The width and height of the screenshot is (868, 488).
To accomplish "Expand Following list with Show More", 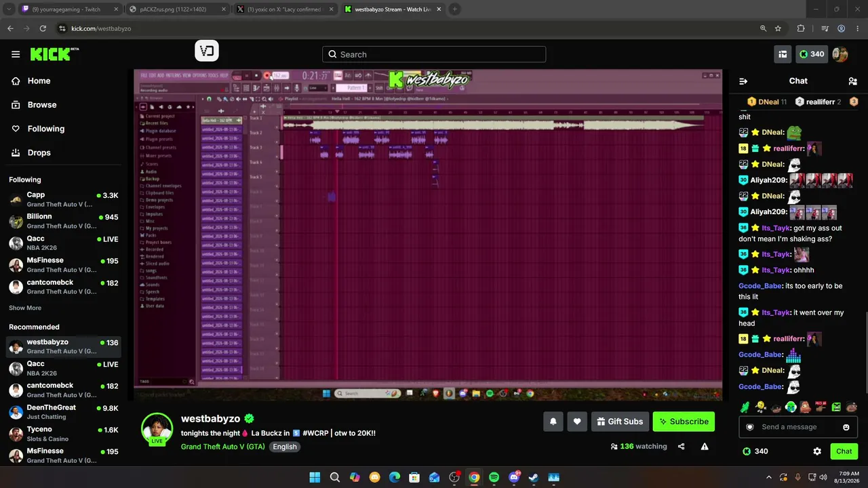I will pyautogui.click(x=25, y=308).
